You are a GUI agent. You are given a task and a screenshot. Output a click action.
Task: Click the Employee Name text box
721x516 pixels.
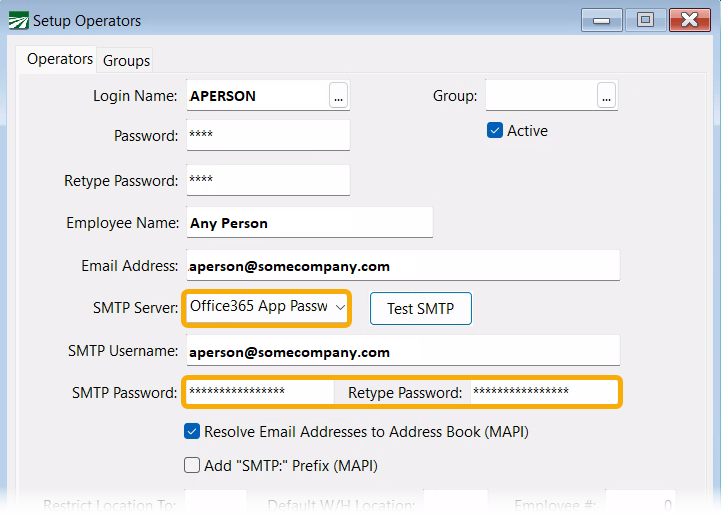coord(309,223)
